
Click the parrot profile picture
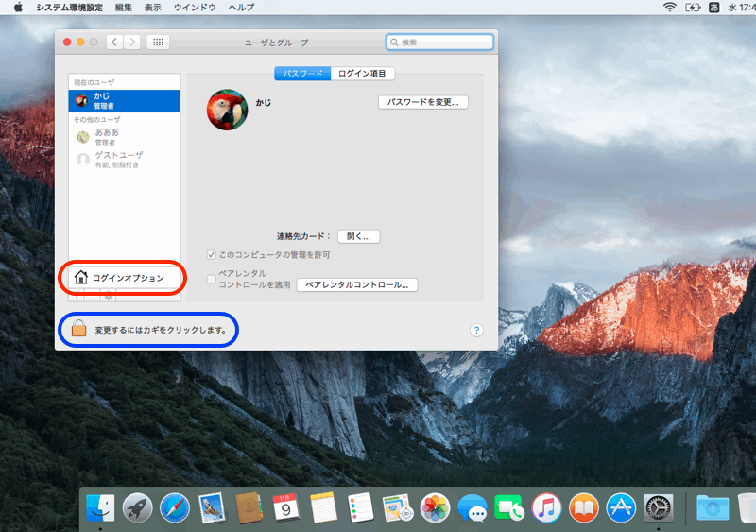tap(227, 110)
